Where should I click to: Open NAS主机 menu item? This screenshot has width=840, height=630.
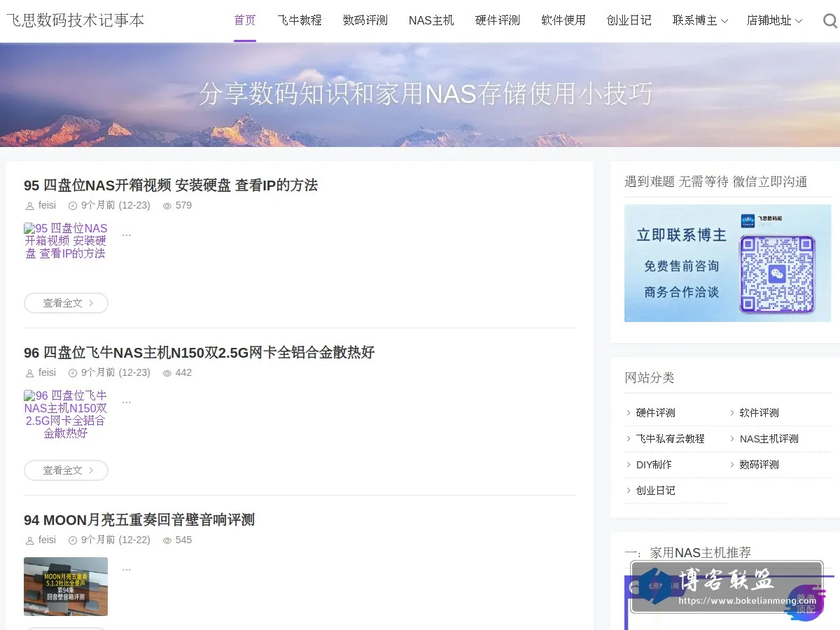tap(431, 20)
